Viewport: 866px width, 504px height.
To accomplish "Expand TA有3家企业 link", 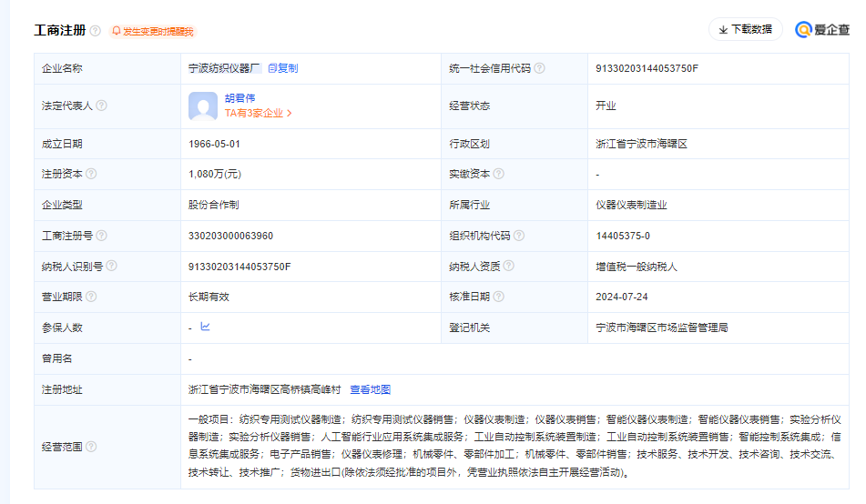I will (259, 113).
